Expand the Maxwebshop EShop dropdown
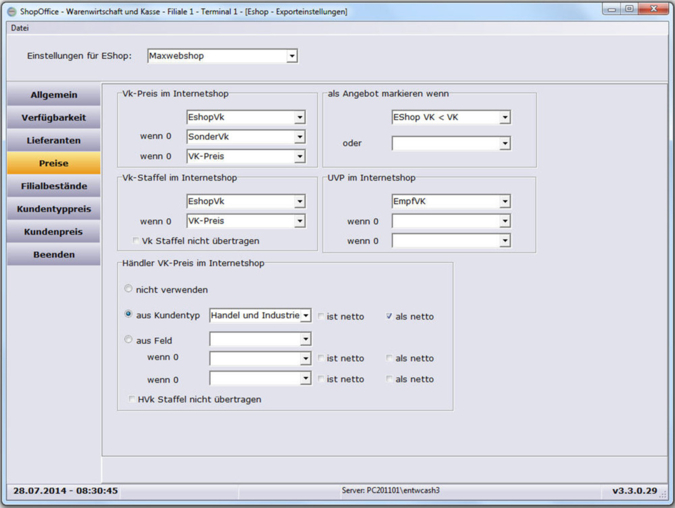The image size is (675, 508). pyautogui.click(x=292, y=57)
